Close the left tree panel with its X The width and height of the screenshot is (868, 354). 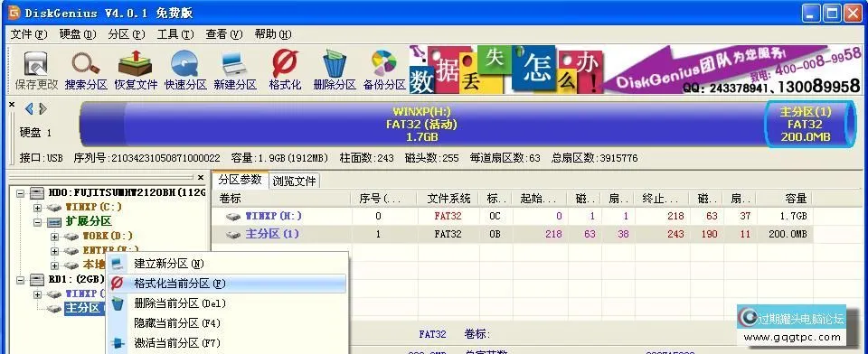point(201,178)
